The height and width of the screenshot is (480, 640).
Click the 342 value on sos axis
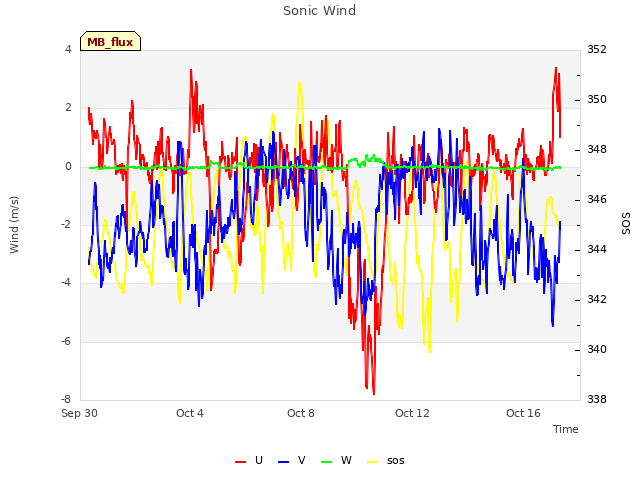click(x=597, y=299)
